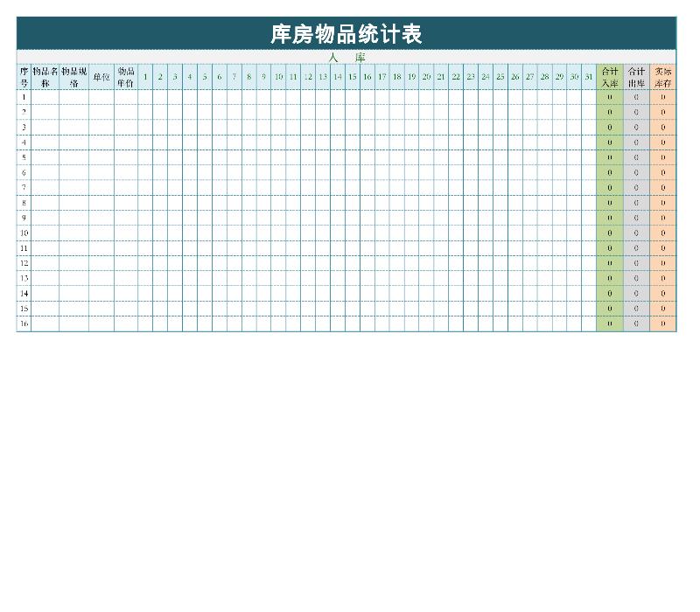Click the 合计入库 value in row 12
The image size is (700, 612).
[610, 263]
